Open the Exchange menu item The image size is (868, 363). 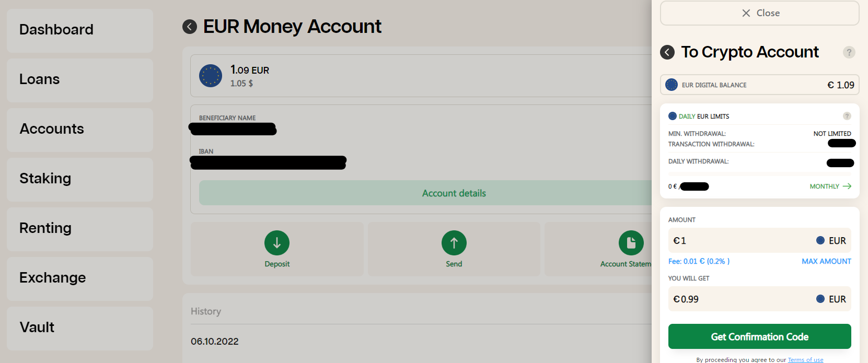click(80, 278)
